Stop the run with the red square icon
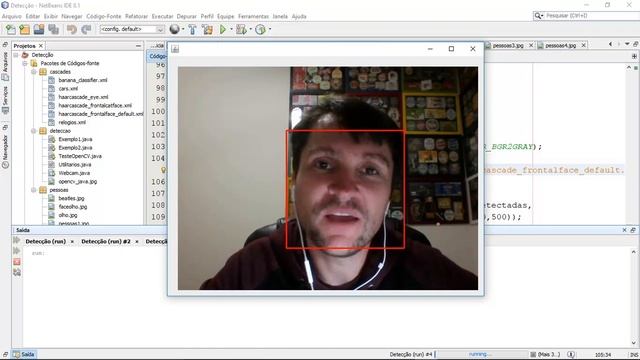 (17, 262)
